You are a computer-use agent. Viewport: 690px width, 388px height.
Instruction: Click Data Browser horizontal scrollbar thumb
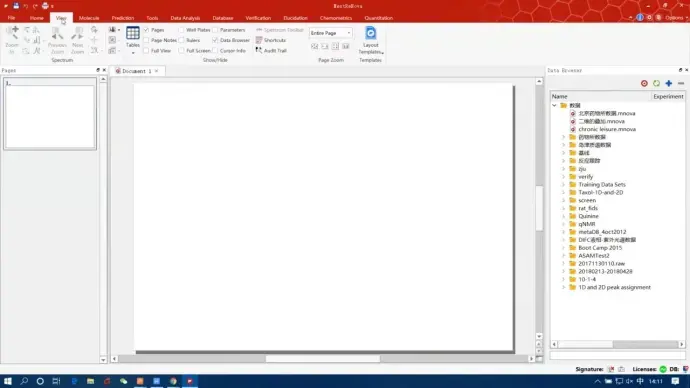585,344
